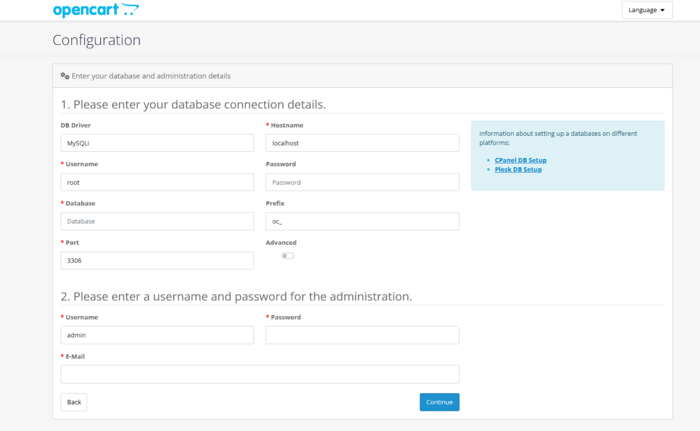This screenshot has height=431, width=700.
Task: Toggle the Advanced switch
Action: [288, 256]
